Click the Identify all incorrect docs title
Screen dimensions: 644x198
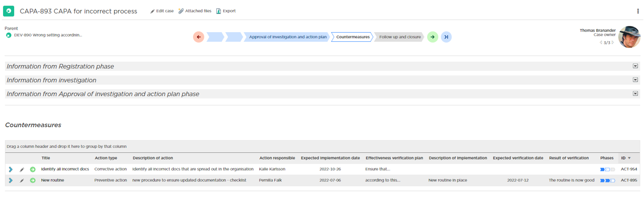(65, 169)
